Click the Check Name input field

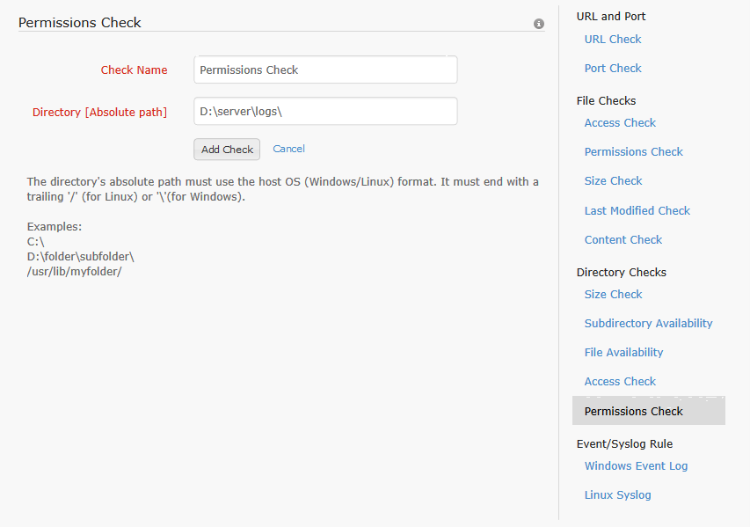point(325,70)
